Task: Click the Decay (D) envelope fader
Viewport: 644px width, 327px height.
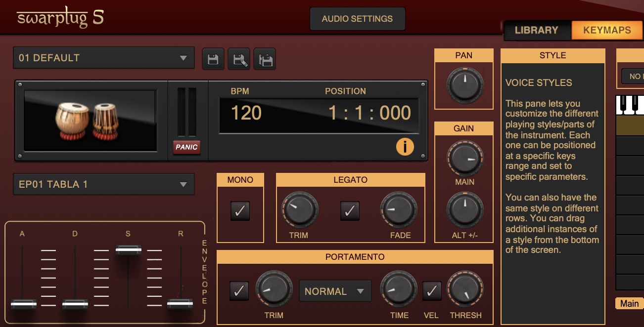Action: pos(75,304)
